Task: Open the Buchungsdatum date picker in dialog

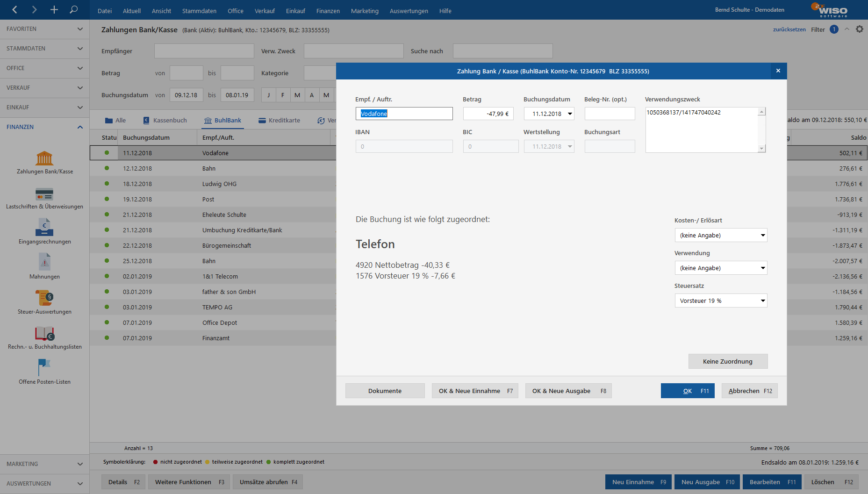Action: tap(570, 114)
